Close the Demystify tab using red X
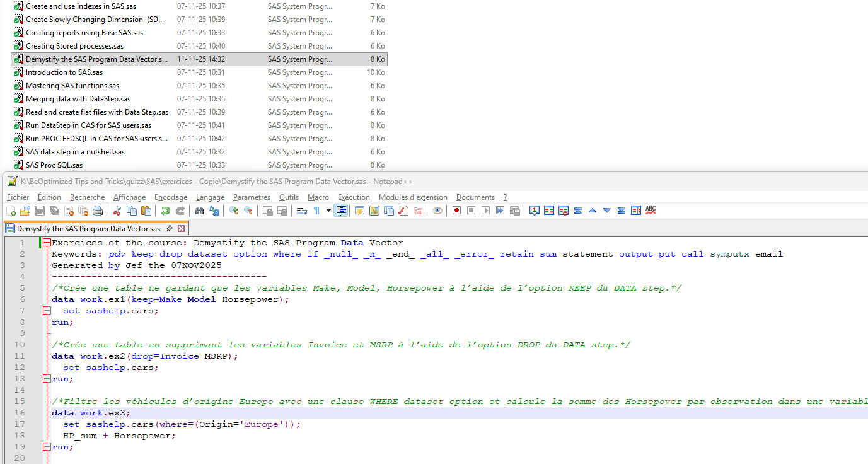Screen dimensions: 868x464 point(182,228)
